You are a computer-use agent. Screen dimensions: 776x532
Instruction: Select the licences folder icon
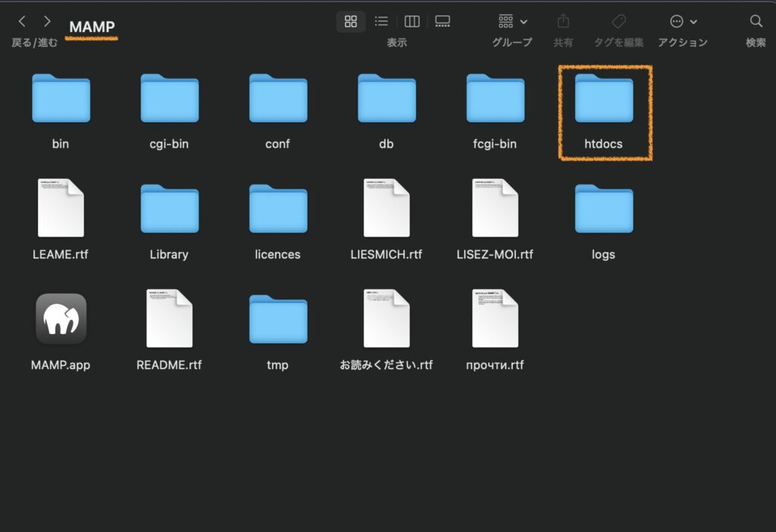278,208
